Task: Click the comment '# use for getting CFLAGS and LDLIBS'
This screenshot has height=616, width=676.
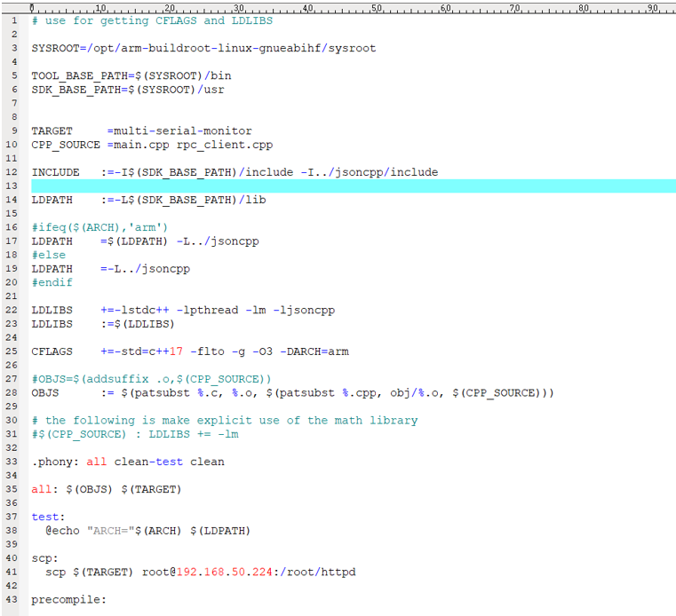Action: (152, 20)
